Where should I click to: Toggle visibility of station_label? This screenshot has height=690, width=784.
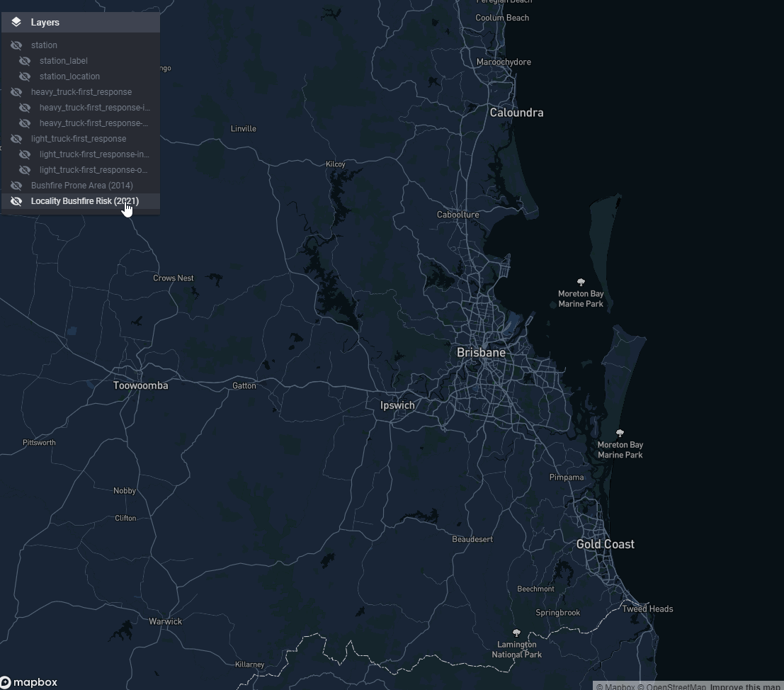pos(24,60)
